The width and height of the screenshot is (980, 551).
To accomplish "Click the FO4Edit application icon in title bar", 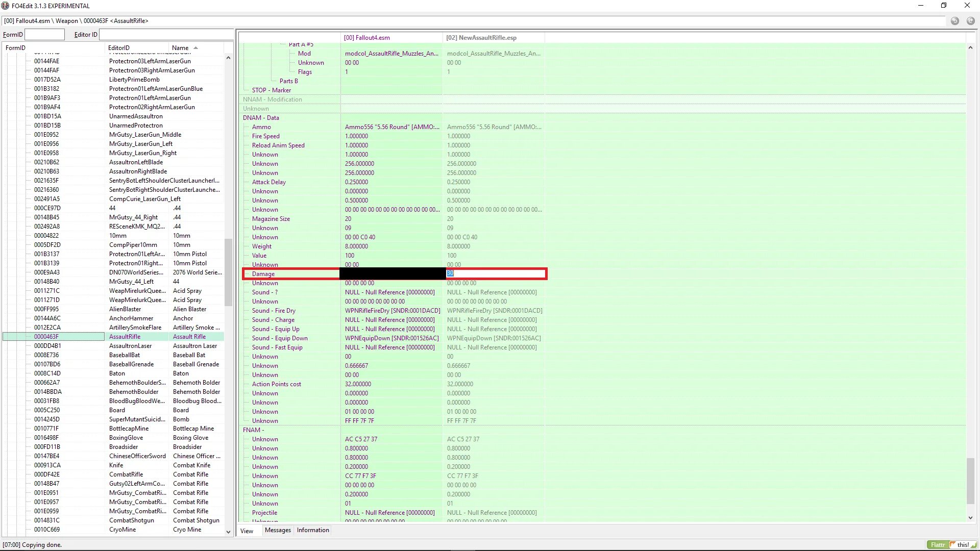I will pos(5,6).
